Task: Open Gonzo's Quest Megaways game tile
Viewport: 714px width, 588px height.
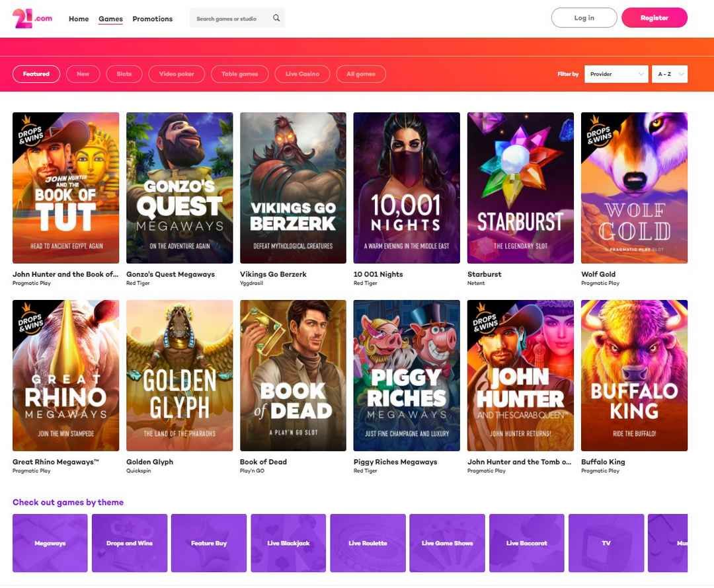Action: click(179, 188)
